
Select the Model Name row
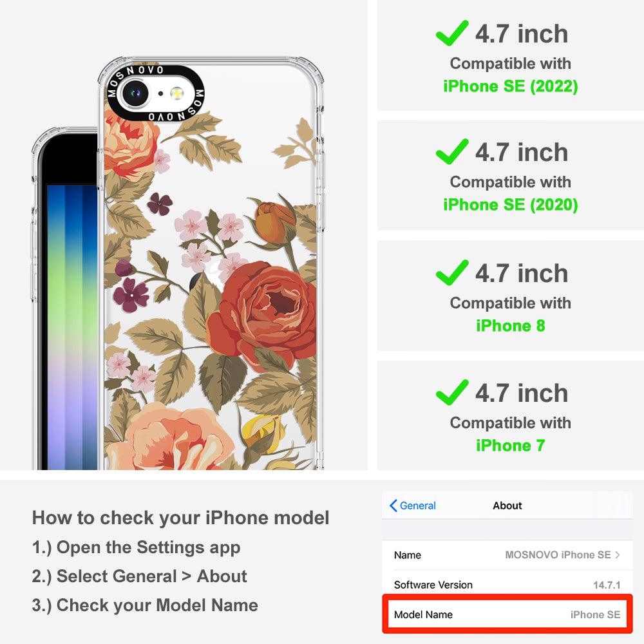pyautogui.click(x=507, y=614)
